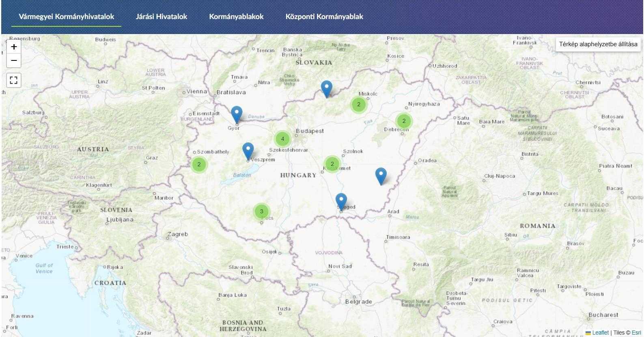
Task: Zoom in on the map
Action: click(x=14, y=47)
